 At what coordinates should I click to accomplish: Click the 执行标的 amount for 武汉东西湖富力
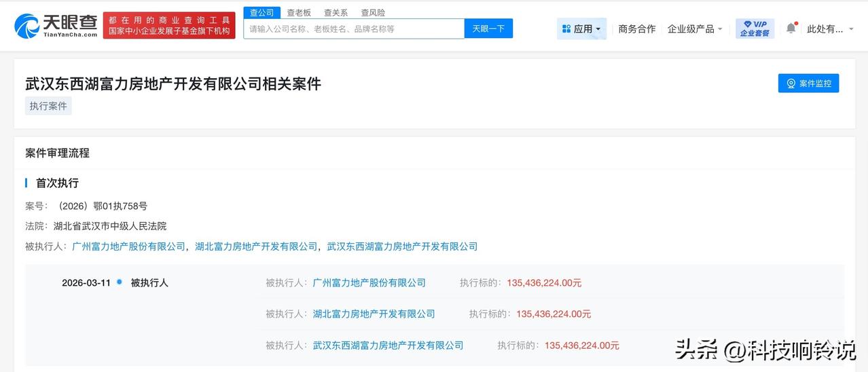point(582,345)
